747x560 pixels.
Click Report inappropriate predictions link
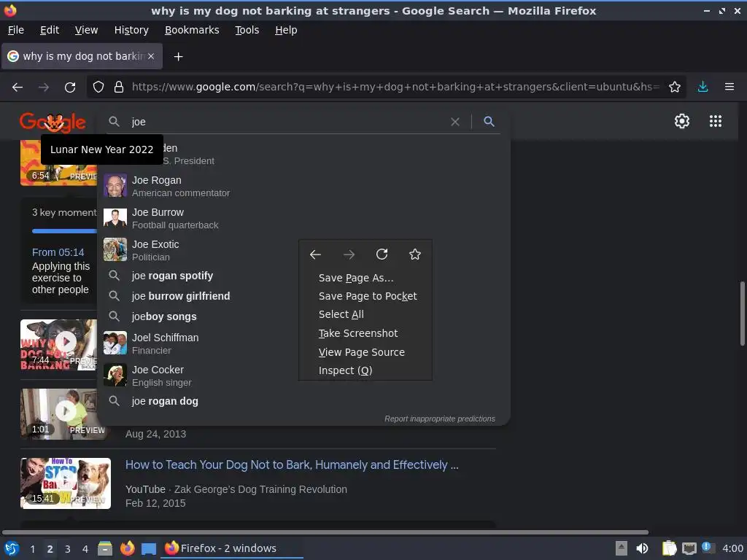[440, 419]
